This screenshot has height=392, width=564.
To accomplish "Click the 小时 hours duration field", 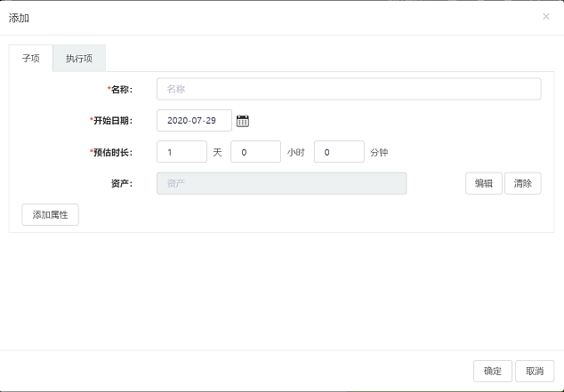I will [x=255, y=152].
